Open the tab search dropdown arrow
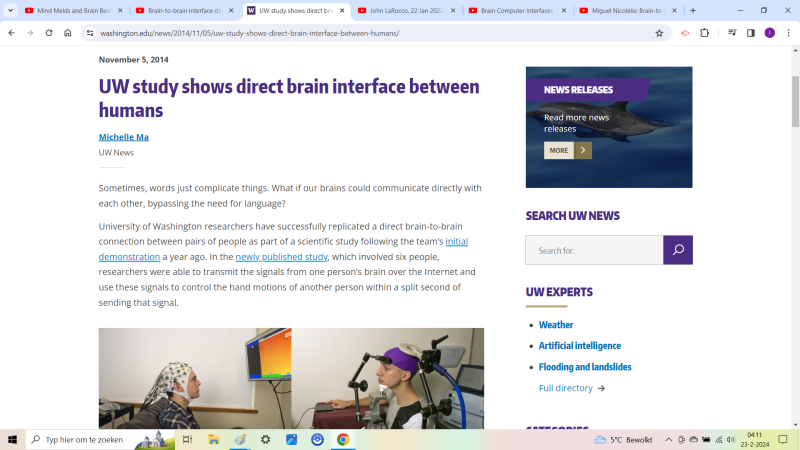The width and height of the screenshot is (800, 450). (10, 10)
